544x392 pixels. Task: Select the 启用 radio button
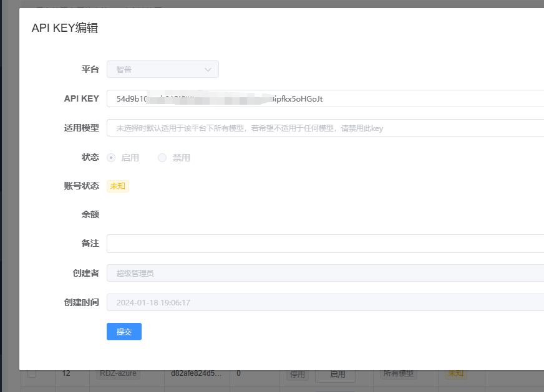pyautogui.click(x=111, y=158)
